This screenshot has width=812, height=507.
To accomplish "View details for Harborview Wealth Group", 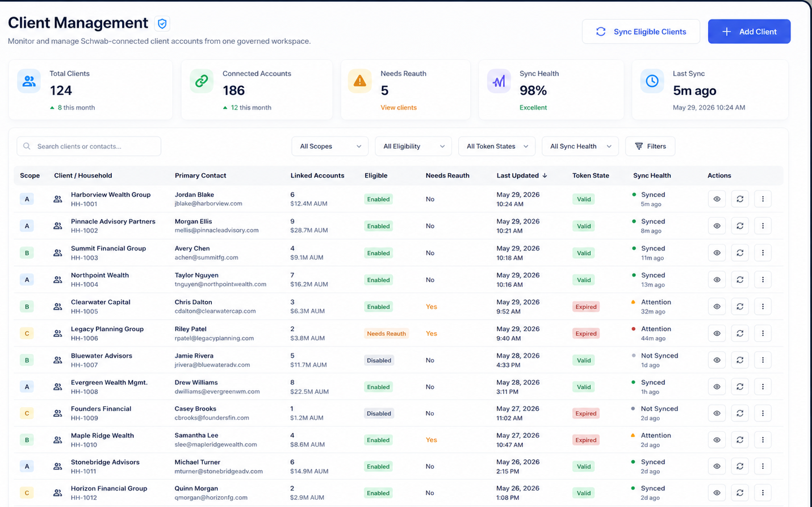I will [717, 199].
